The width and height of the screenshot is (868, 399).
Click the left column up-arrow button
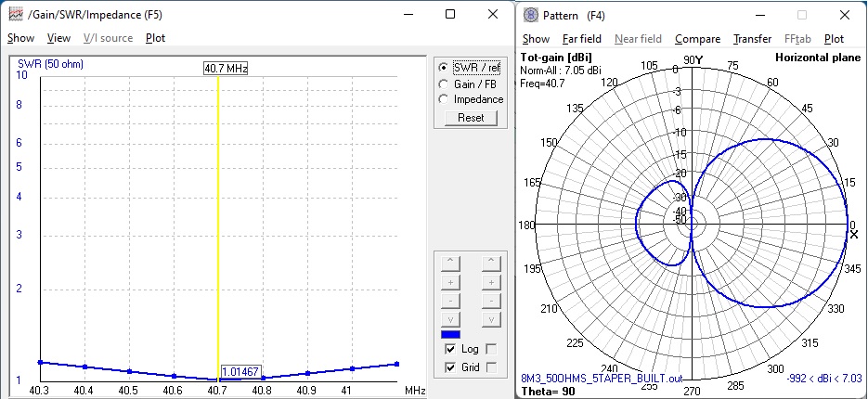(450, 263)
